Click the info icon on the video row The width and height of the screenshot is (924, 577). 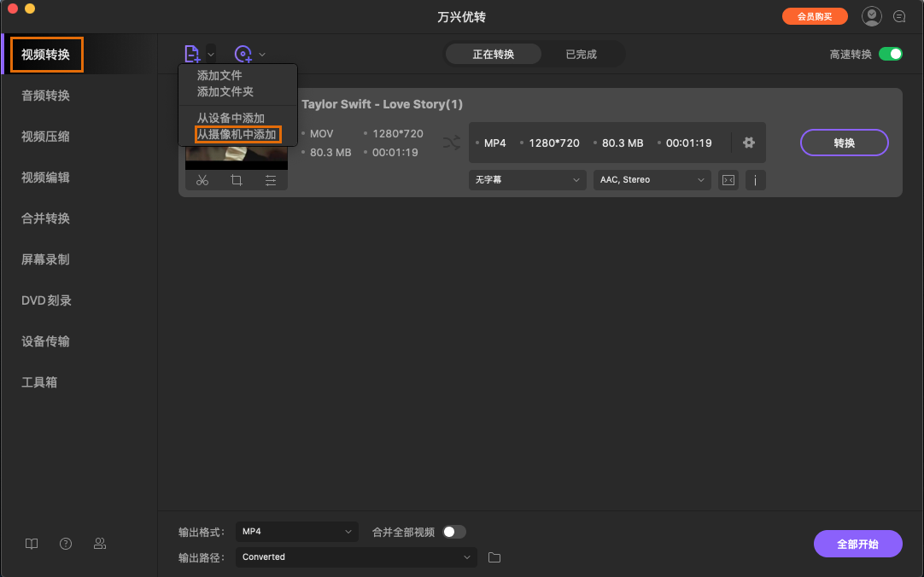(756, 180)
